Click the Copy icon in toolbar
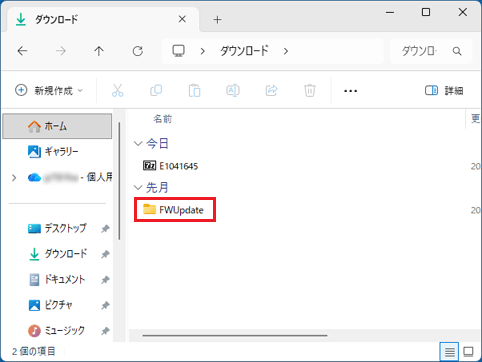Viewport: 482px width, 362px height. tap(156, 90)
